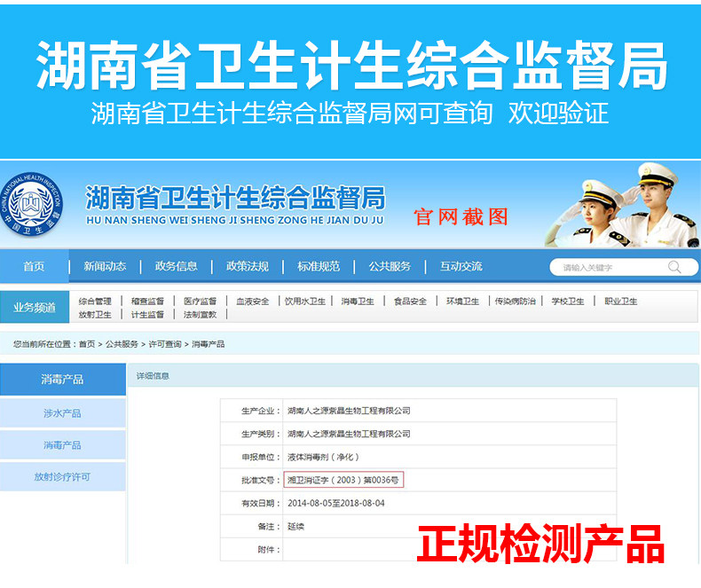Go to 血液安全 channel link

pos(253,302)
